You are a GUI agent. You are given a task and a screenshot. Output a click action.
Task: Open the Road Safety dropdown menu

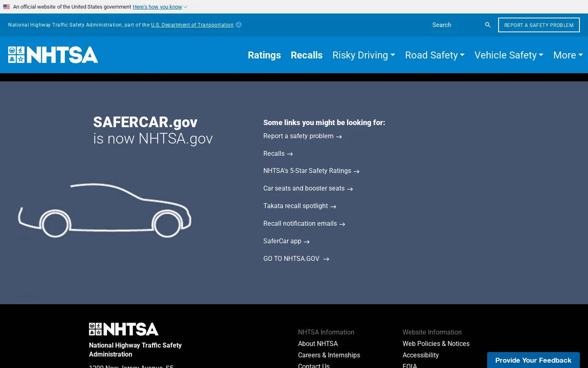pyautogui.click(x=435, y=55)
